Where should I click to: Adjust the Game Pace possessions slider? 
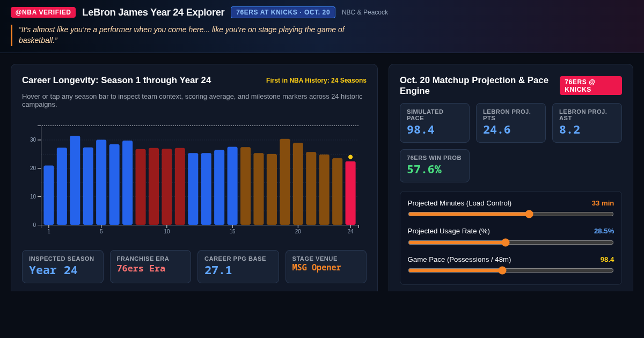(510, 270)
